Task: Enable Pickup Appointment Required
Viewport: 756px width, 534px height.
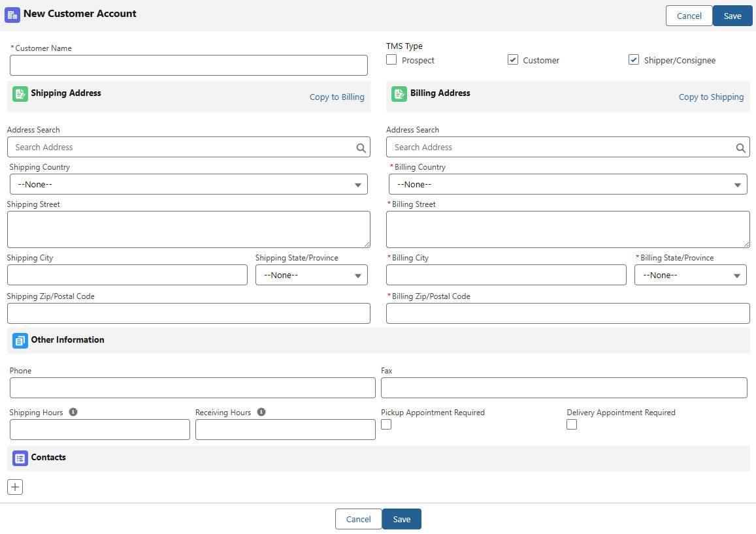Action: tap(386, 424)
